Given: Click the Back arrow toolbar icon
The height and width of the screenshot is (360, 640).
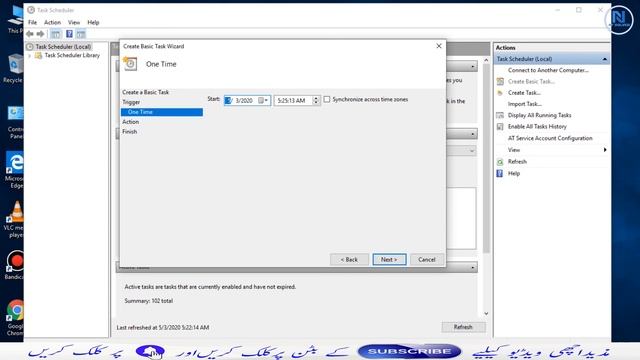Looking at the screenshot, I should (30, 34).
